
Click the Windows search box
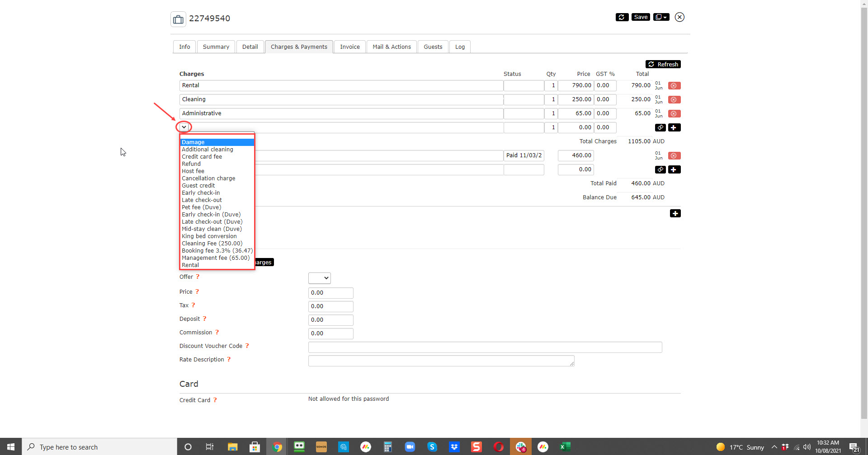pyautogui.click(x=99, y=447)
